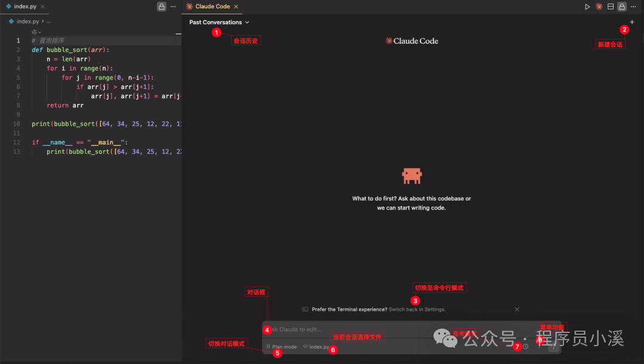Click the clock thinking mode icon
Screen dimensions: 644x364
click(526, 347)
